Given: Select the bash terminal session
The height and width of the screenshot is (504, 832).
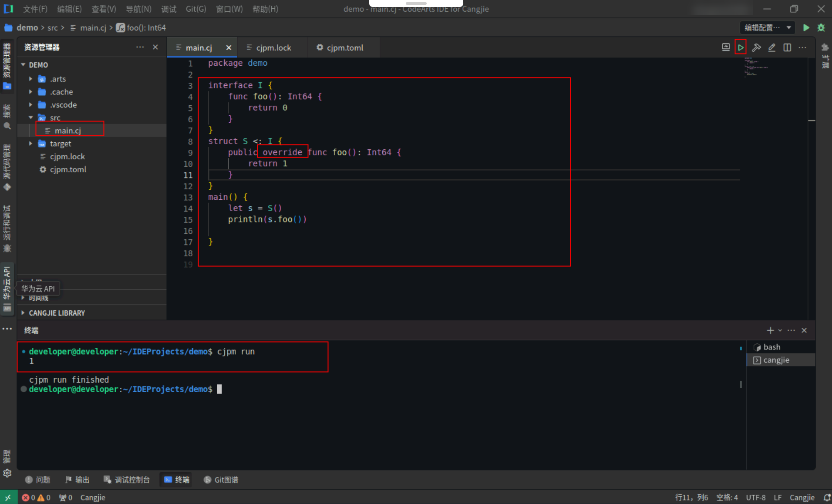Looking at the screenshot, I should click(781, 347).
